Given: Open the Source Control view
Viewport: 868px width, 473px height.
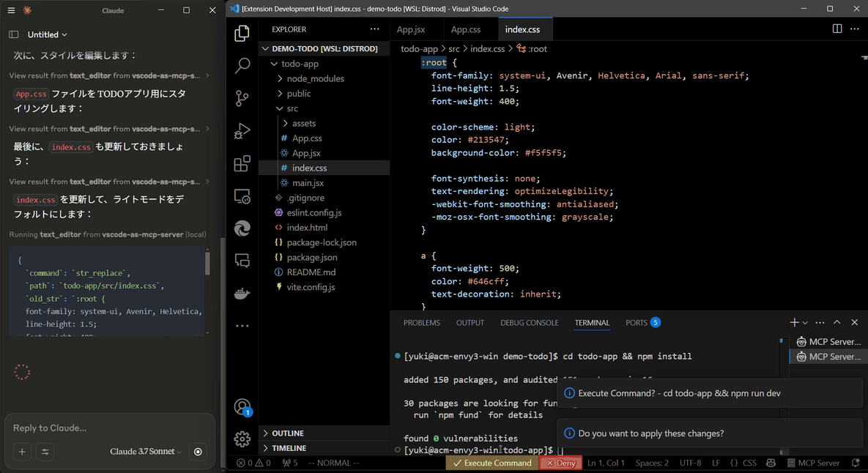Looking at the screenshot, I should point(242,99).
